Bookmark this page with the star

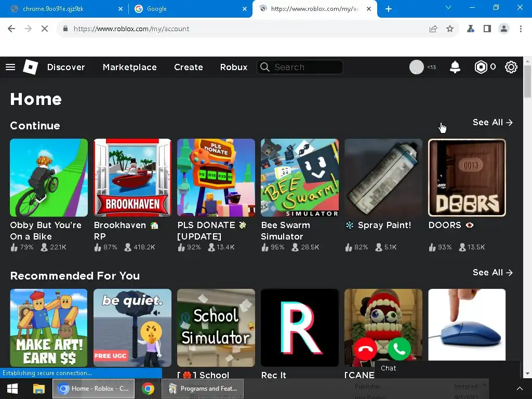pos(450,29)
